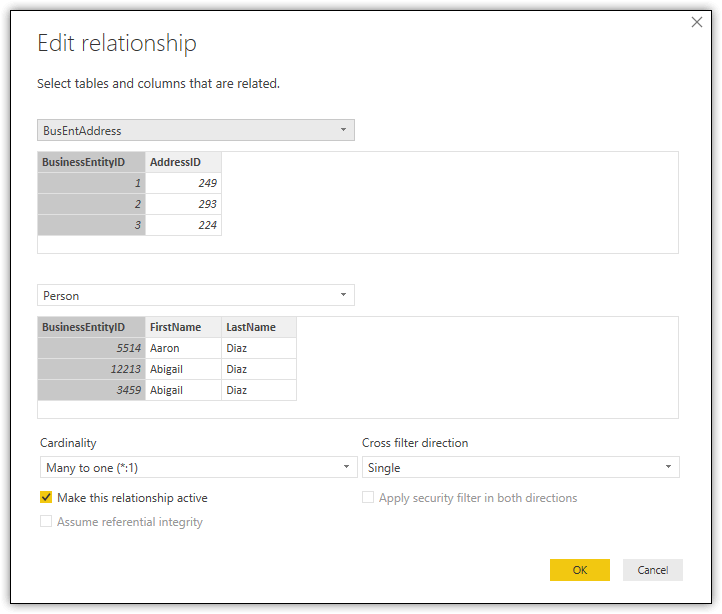722x614 pixels.
Task: Select the FirstName column header
Action: click(x=183, y=327)
